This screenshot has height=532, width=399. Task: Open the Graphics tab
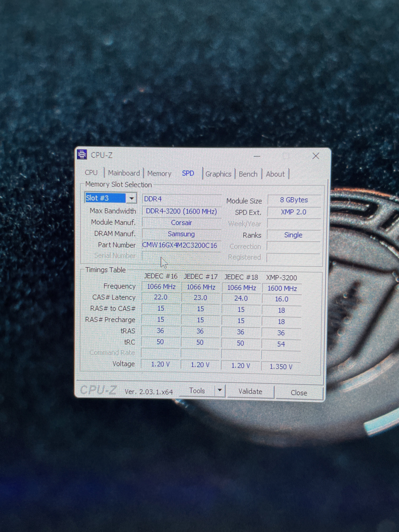[x=218, y=174]
